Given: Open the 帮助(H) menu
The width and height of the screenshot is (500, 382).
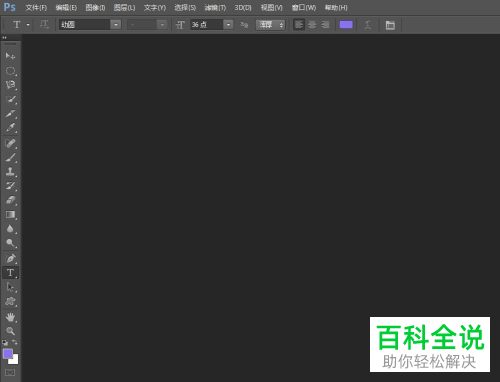Looking at the screenshot, I should click(336, 7).
